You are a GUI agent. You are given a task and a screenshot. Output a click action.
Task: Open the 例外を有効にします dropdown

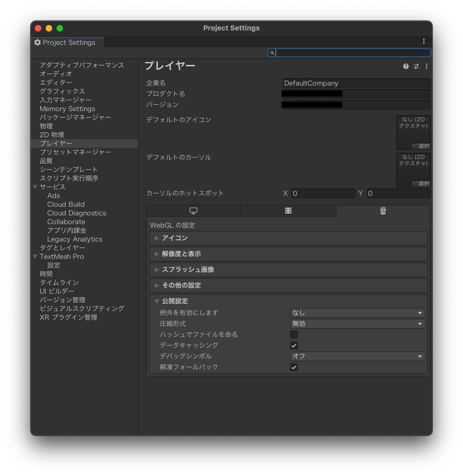point(358,313)
